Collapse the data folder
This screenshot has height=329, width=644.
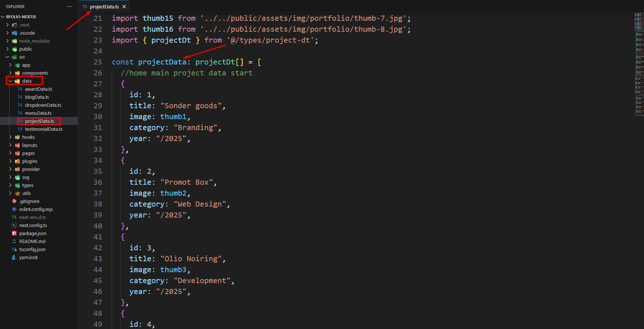10,81
